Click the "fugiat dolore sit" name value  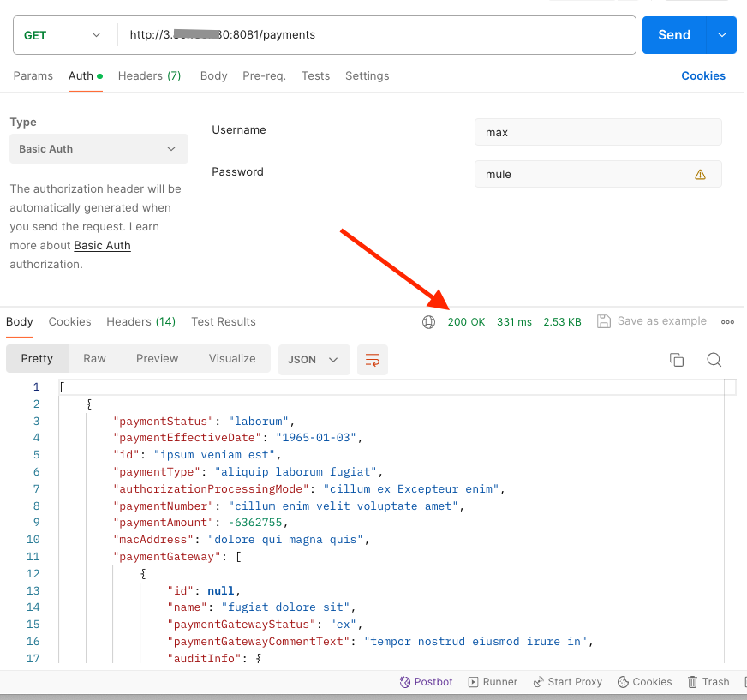point(285,607)
